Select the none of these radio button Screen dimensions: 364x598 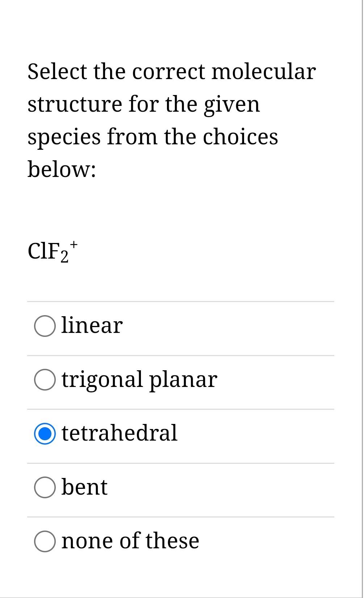45,541
